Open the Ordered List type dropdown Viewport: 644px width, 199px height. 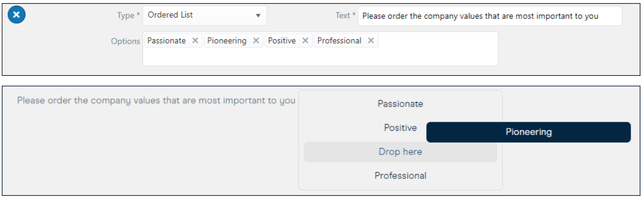[x=205, y=15]
